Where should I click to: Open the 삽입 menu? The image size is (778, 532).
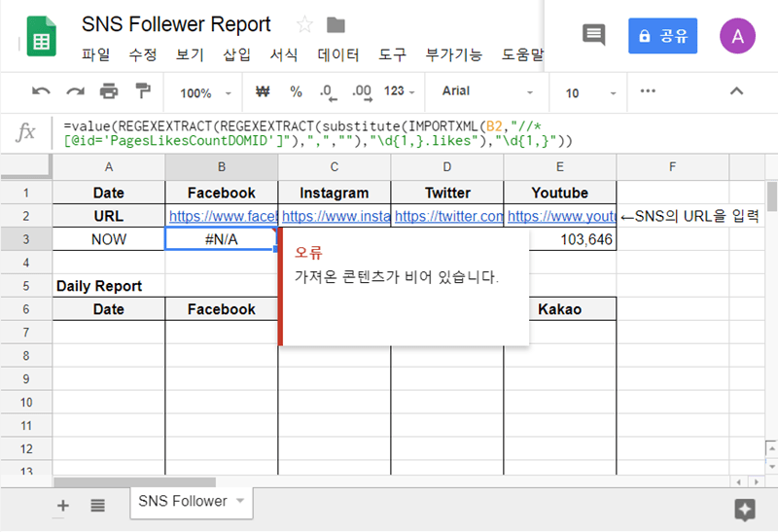click(236, 54)
